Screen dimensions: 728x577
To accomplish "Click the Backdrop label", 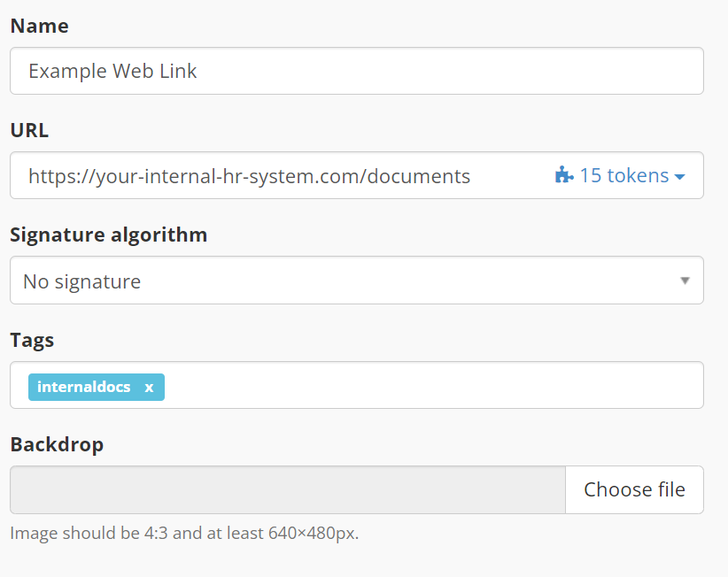I will (57, 444).
